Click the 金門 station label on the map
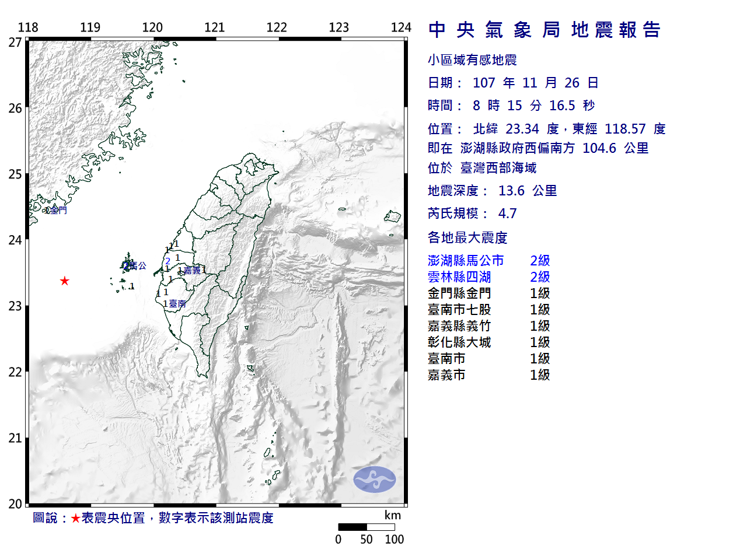Screen dimensions: 747x560 tap(58, 210)
